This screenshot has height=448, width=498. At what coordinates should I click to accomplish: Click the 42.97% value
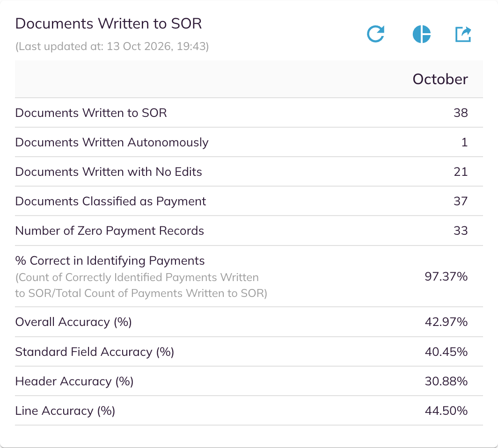(x=446, y=322)
